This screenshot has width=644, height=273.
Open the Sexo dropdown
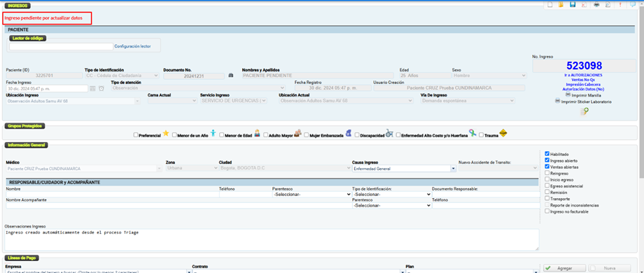point(489,76)
